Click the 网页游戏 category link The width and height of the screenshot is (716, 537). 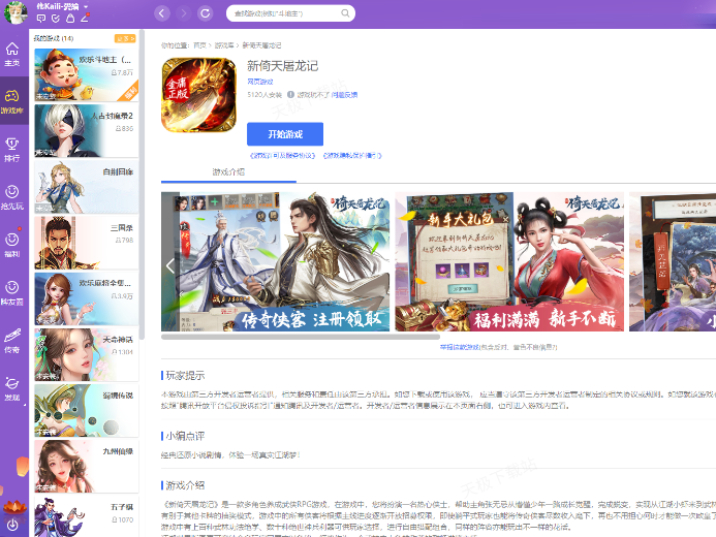[x=260, y=82]
